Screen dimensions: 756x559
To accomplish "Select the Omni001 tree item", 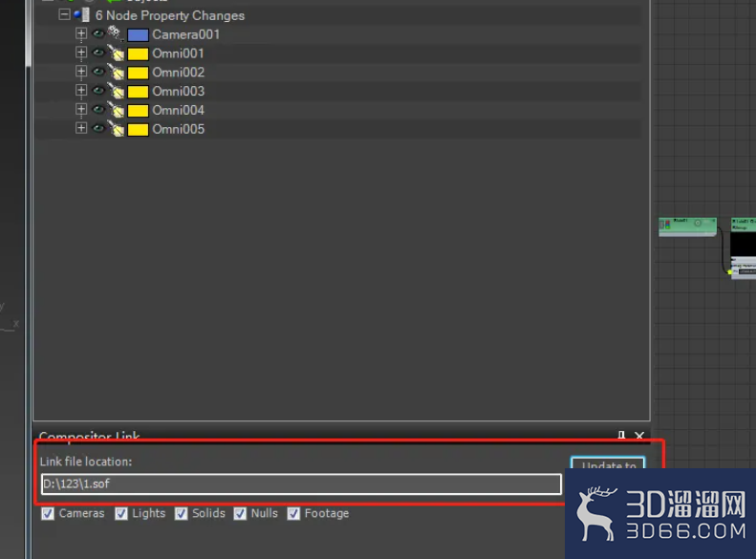I will tap(179, 54).
